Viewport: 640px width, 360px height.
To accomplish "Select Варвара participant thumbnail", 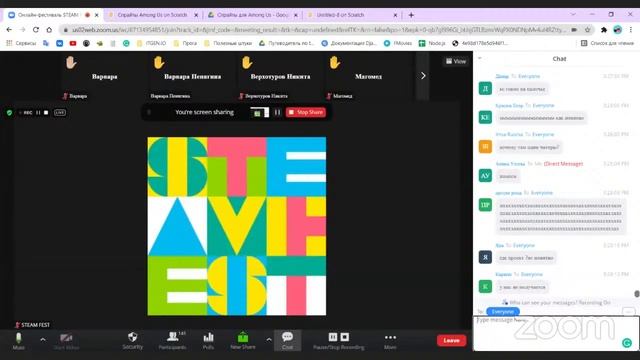I will (x=104, y=76).
